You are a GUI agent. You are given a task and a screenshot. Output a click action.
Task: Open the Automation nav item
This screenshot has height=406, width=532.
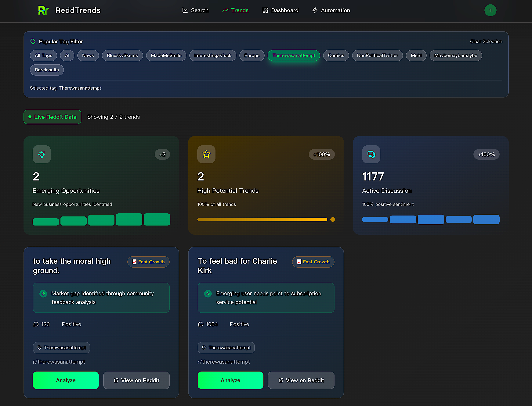(331, 10)
